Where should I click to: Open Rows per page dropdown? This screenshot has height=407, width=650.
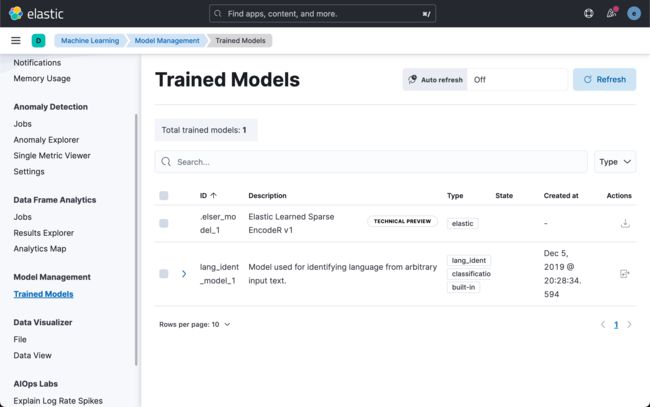194,325
